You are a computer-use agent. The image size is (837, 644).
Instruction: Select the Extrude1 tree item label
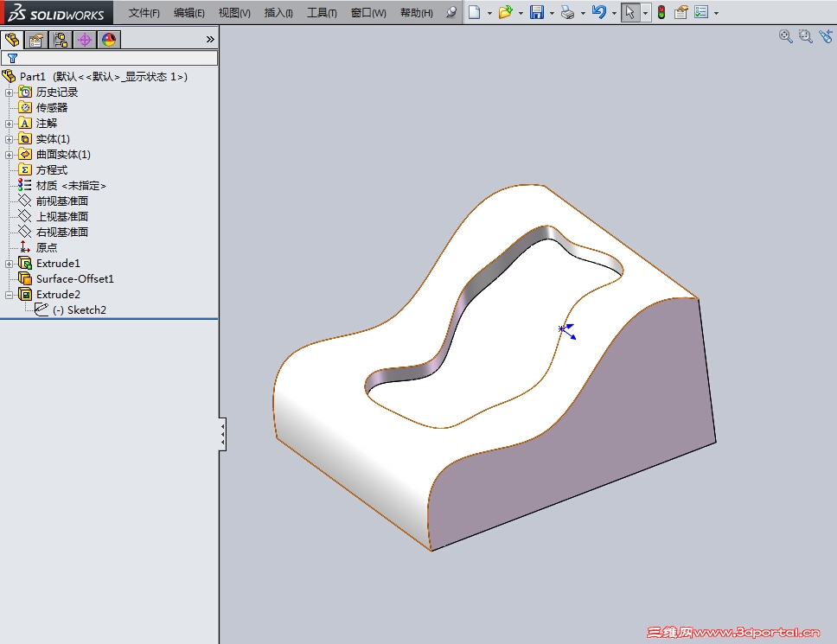[58, 264]
